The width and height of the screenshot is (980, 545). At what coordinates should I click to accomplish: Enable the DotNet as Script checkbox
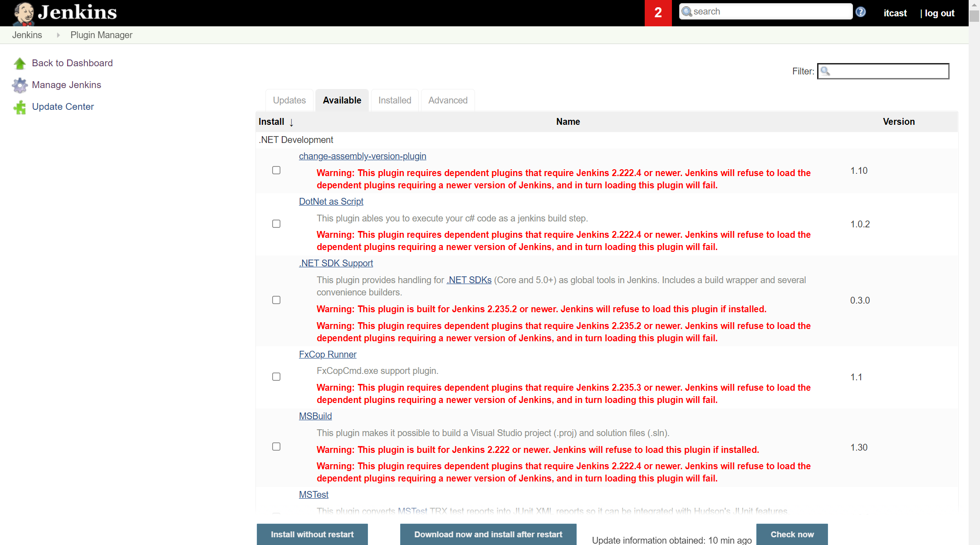[276, 224]
